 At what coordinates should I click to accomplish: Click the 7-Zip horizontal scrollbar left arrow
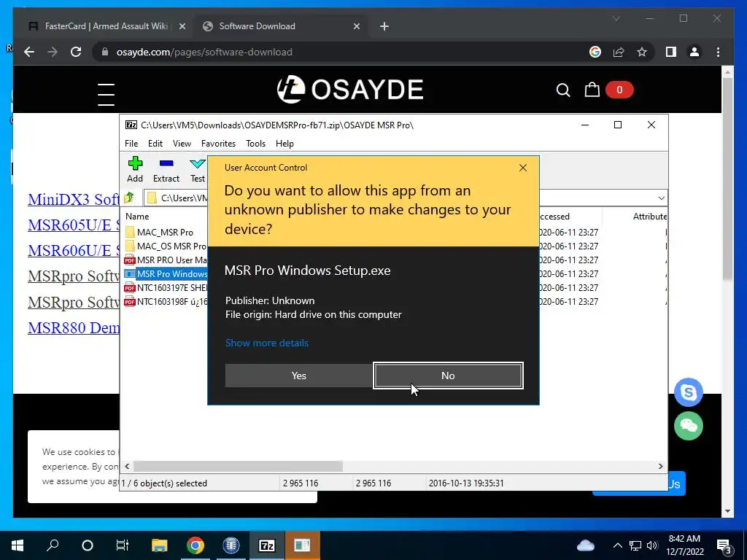point(127,466)
